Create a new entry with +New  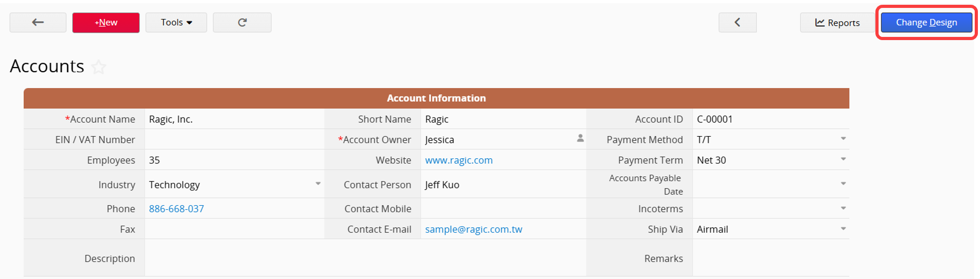pos(106,23)
